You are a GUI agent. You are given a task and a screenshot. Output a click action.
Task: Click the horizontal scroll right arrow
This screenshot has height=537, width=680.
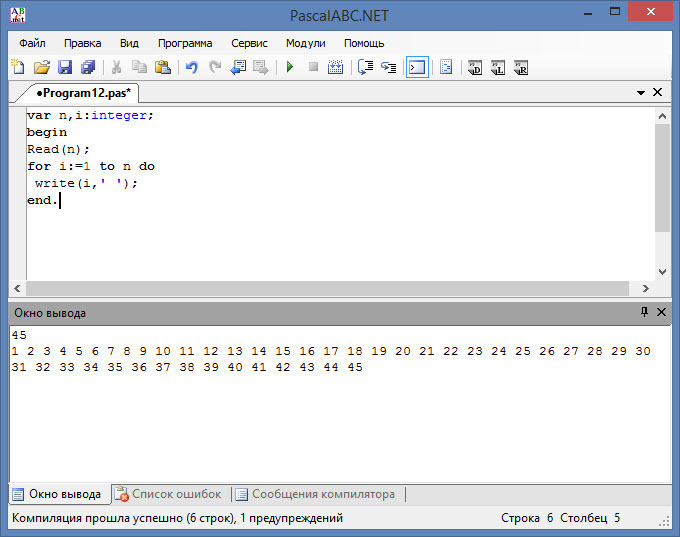(x=646, y=288)
